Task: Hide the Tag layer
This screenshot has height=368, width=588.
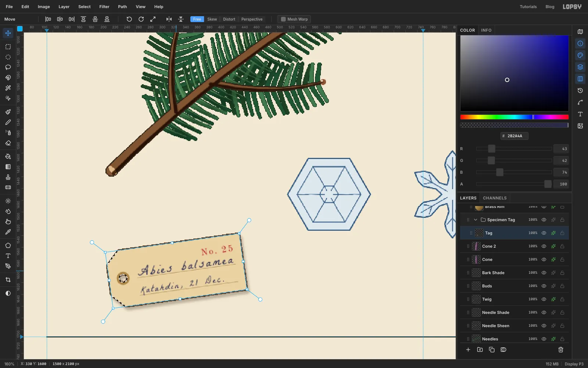Action: [544, 233]
